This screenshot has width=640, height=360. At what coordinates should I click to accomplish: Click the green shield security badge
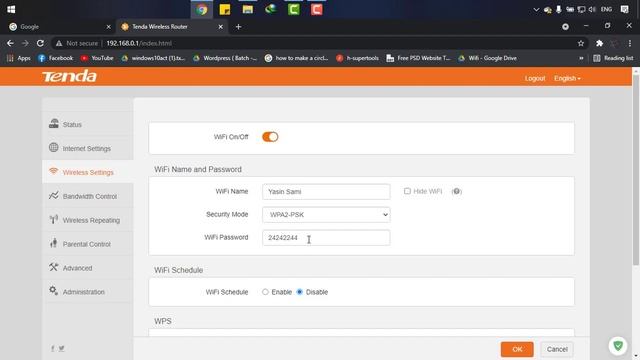point(618,346)
